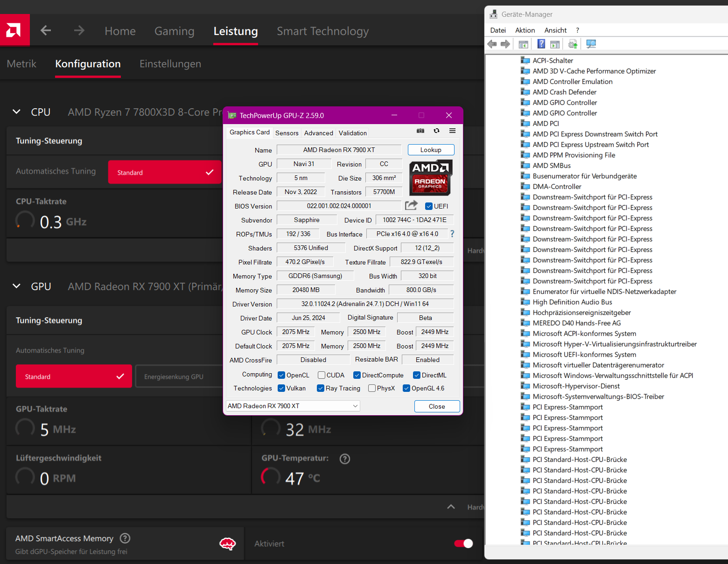
Task: Click the question mark beside Bus Interface
Action: 452,234
